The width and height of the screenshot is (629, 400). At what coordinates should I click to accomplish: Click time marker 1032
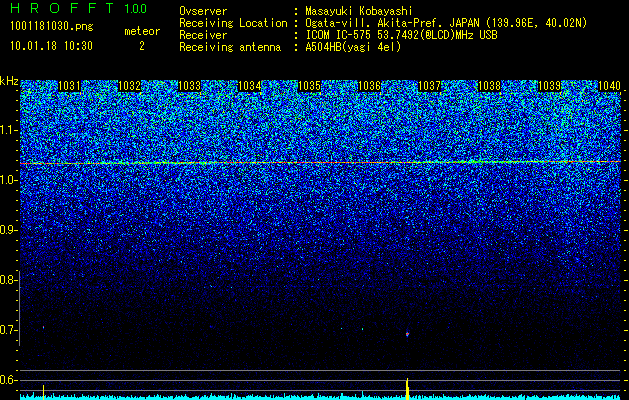coord(130,86)
